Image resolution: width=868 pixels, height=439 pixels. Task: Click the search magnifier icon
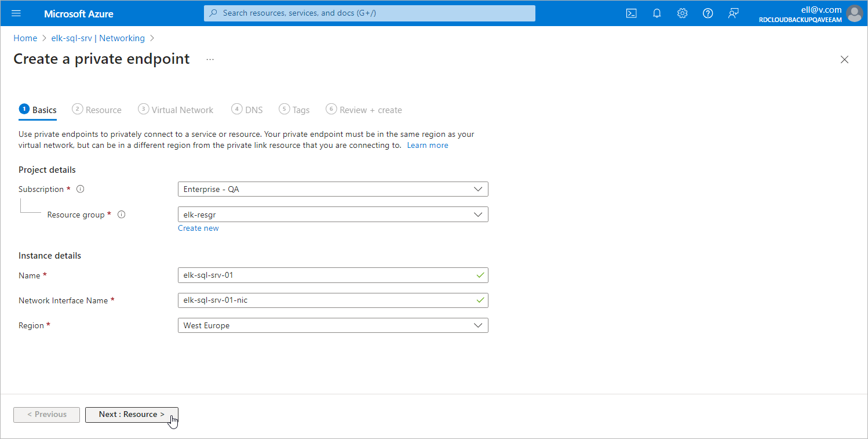214,13
